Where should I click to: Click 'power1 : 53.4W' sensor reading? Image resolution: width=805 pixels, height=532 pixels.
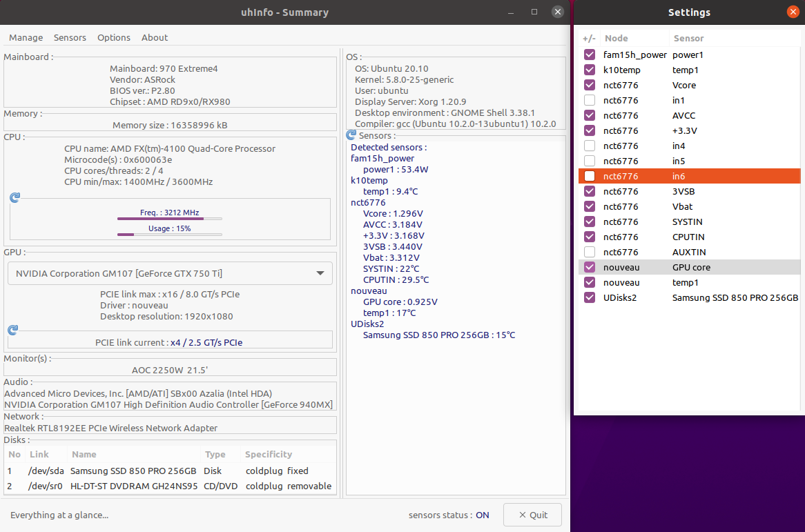(396, 169)
